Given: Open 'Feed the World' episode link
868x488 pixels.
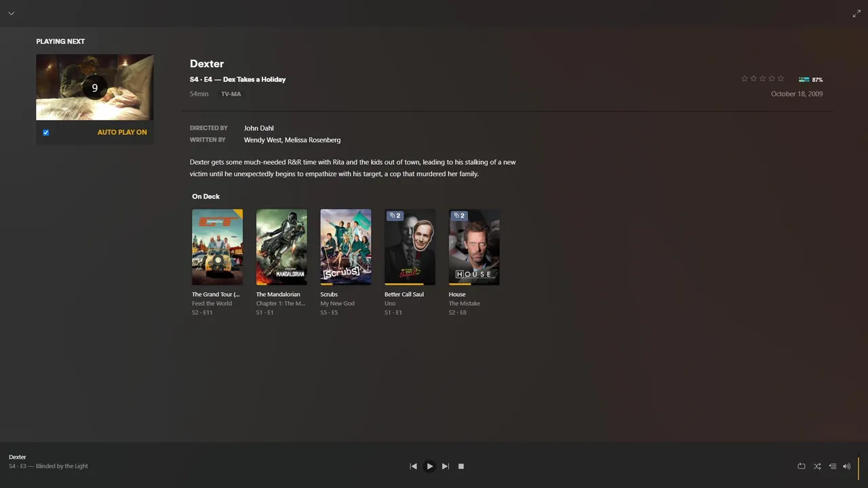Looking at the screenshot, I should (212, 304).
